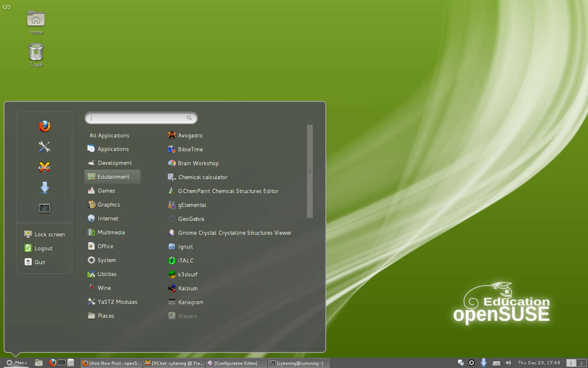This screenshot has width=588, height=368.
Task: Select the All Applications category
Action: (x=109, y=135)
